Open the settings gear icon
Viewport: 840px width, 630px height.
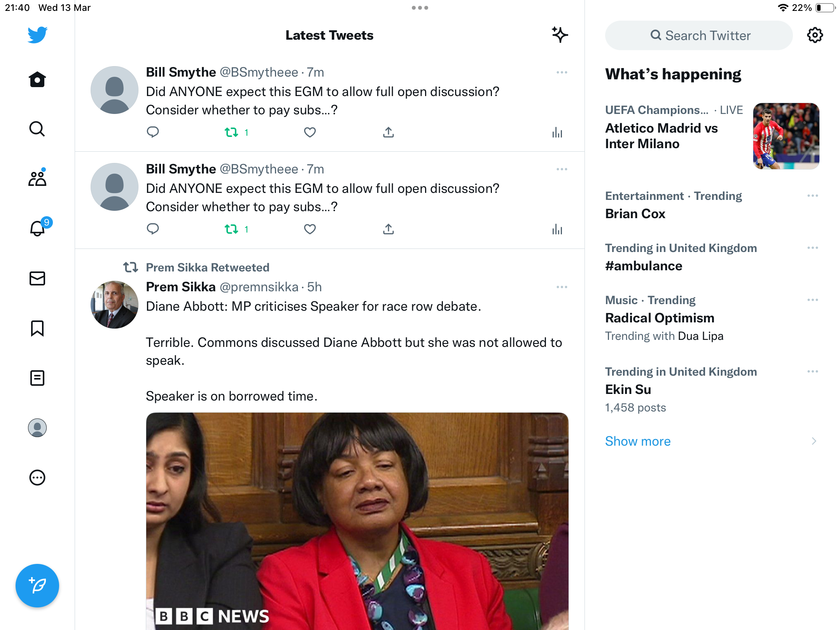coord(815,35)
